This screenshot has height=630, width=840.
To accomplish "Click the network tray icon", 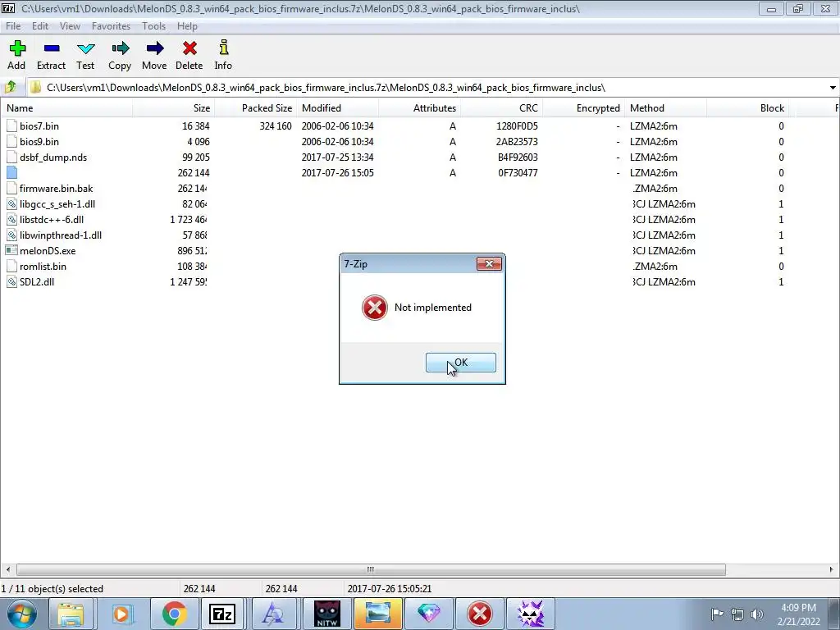I will pos(737,614).
